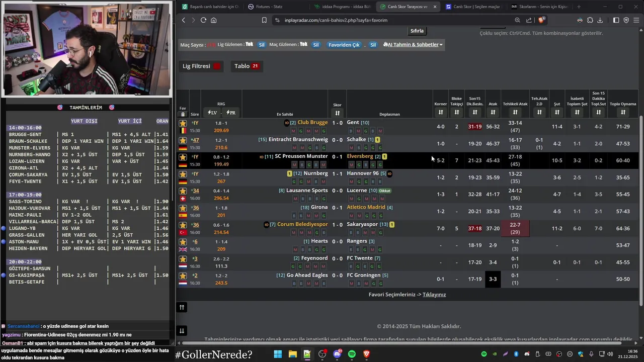The image size is (644, 362).
Task: Switch to iddaa Programı tab
Action: pyautogui.click(x=342, y=7)
